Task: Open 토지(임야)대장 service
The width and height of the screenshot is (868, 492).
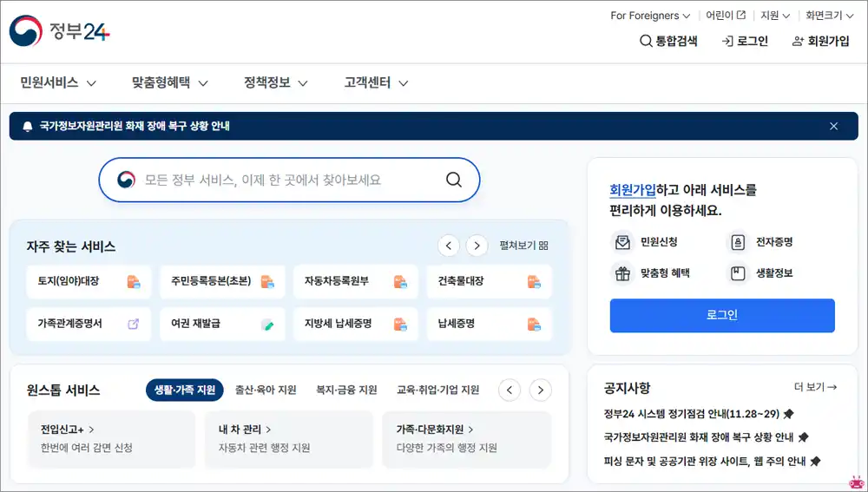Action: (89, 281)
